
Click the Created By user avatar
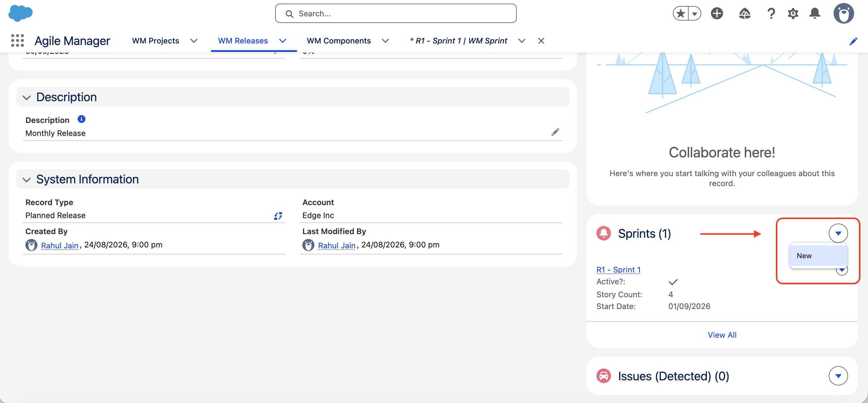pyautogui.click(x=31, y=245)
